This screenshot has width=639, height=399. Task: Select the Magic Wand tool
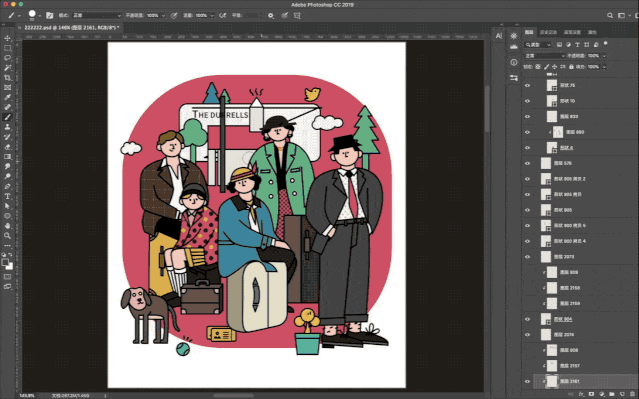[7, 68]
